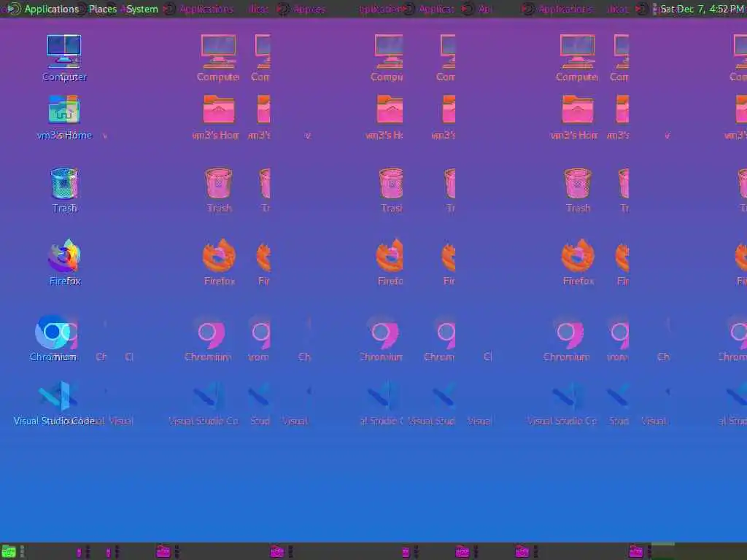
Task: Click the white Computer label text
Action: pos(64,77)
